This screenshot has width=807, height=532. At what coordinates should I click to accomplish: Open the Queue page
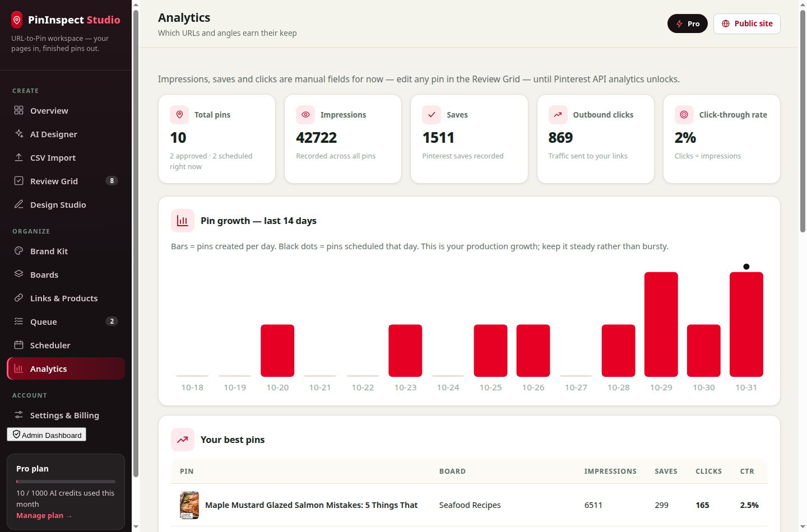66,322
